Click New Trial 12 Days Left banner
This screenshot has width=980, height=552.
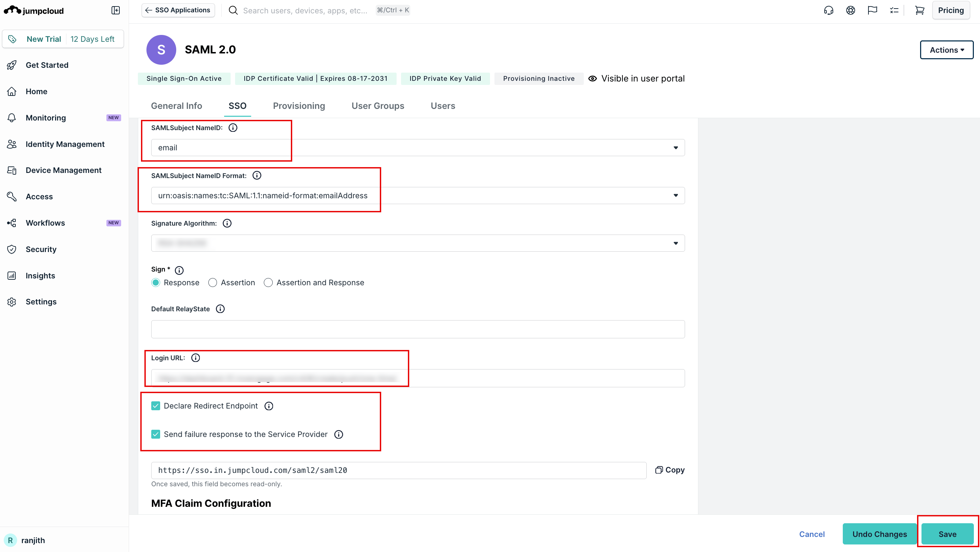[63, 39]
